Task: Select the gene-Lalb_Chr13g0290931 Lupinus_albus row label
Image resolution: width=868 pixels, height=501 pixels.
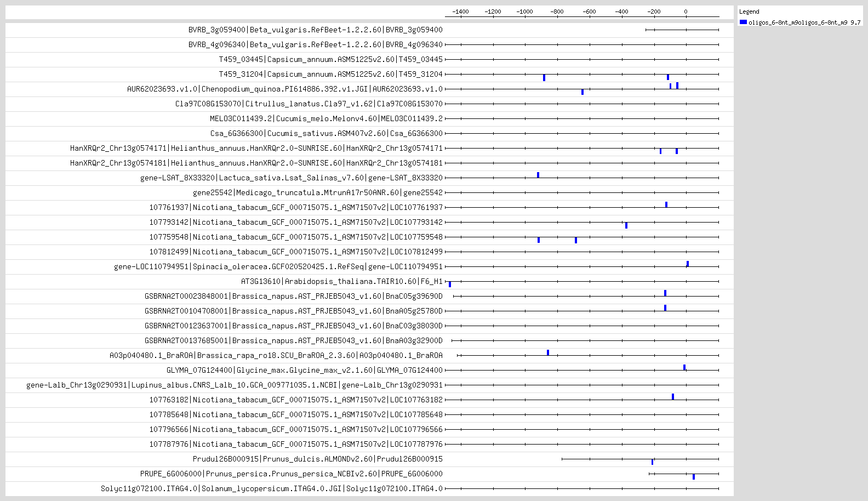Action: pyautogui.click(x=235, y=385)
